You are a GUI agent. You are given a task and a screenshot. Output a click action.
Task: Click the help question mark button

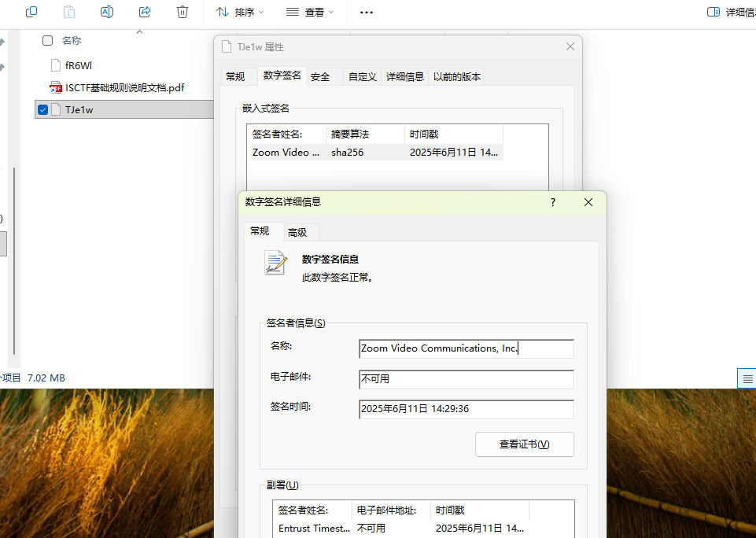pyautogui.click(x=553, y=202)
